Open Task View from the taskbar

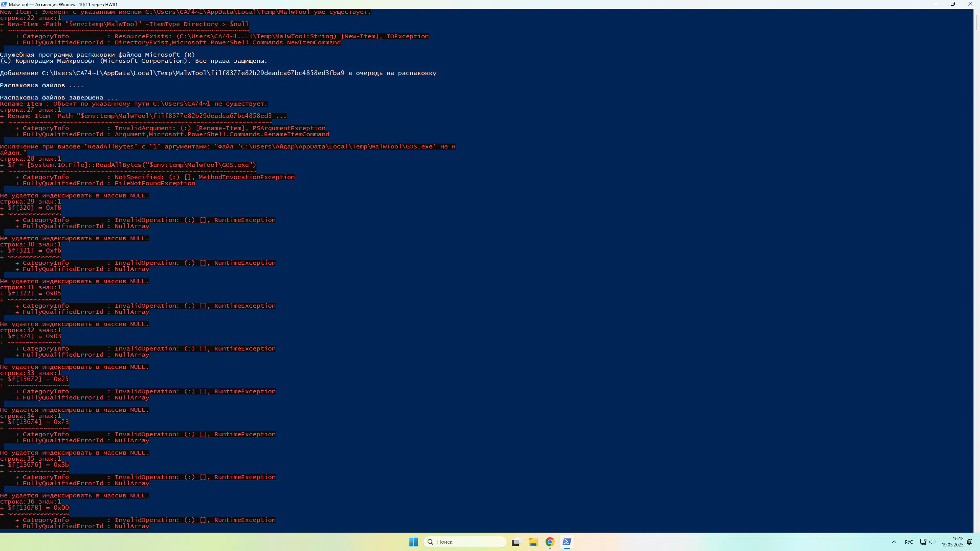coord(516,542)
